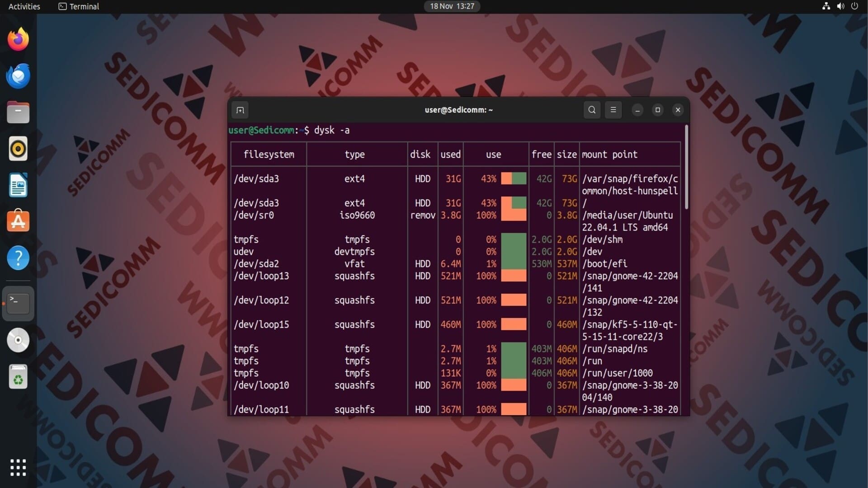Open the terminal hamburger menu
868x488 pixels.
pyautogui.click(x=613, y=110)
